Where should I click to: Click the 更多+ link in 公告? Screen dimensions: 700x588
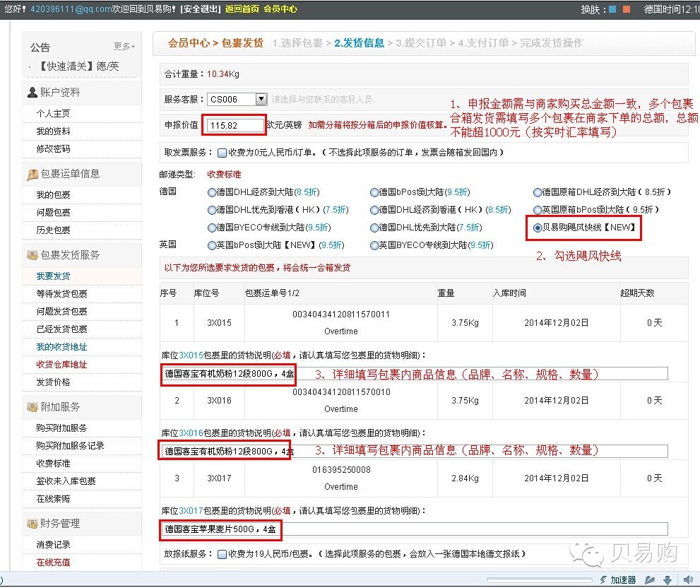(124, 46)
